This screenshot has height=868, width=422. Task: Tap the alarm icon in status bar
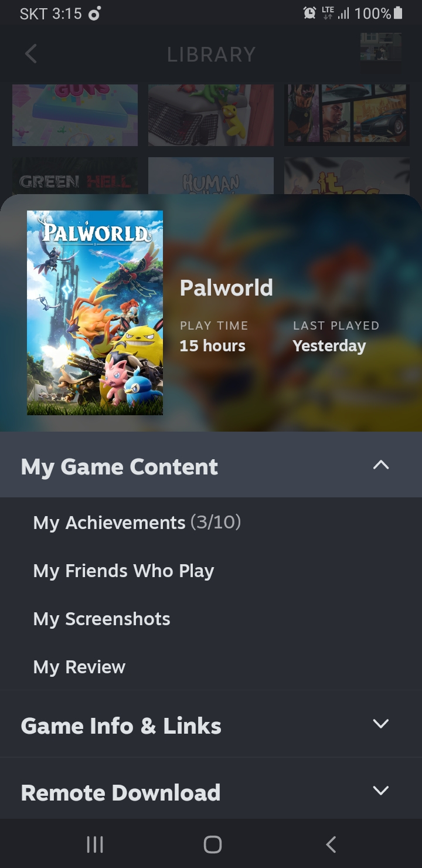(x=309, y=13)
